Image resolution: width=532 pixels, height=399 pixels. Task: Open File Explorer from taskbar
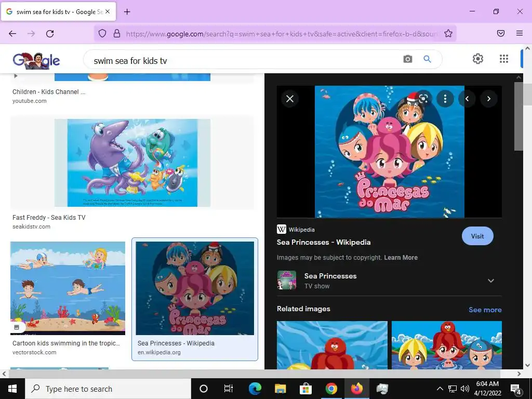coord(280,389)
